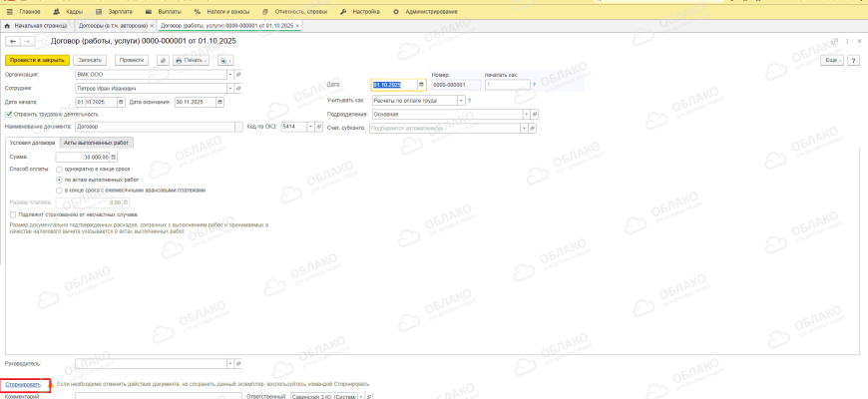Open calendar picker for Дата начала

(x=122, y=101)
